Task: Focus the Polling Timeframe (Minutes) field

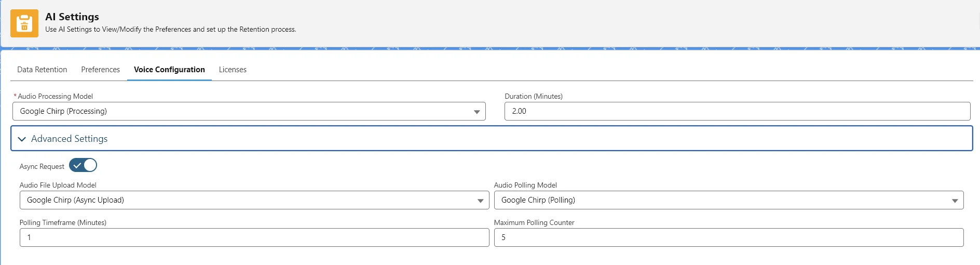Action: pos(254,237)
